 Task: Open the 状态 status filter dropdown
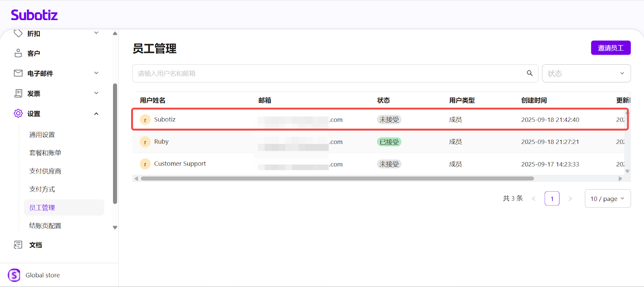pyautogui.click(x=586, y=74)
